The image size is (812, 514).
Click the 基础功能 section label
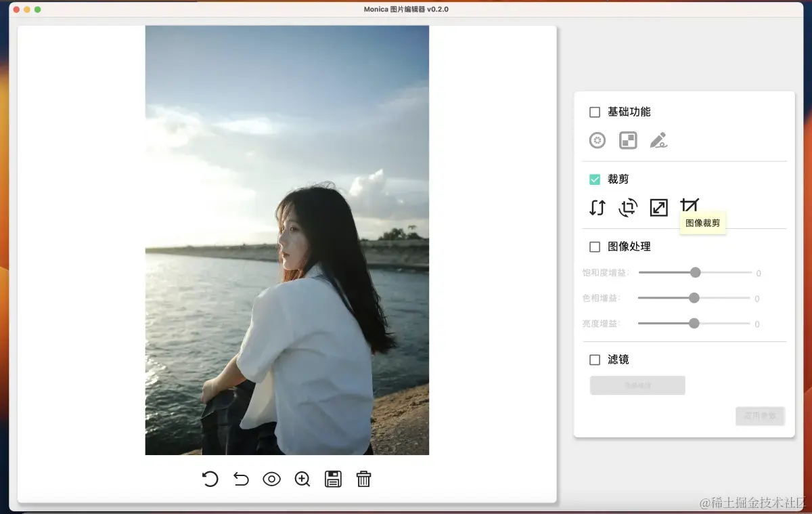click(x=629, y=112)
